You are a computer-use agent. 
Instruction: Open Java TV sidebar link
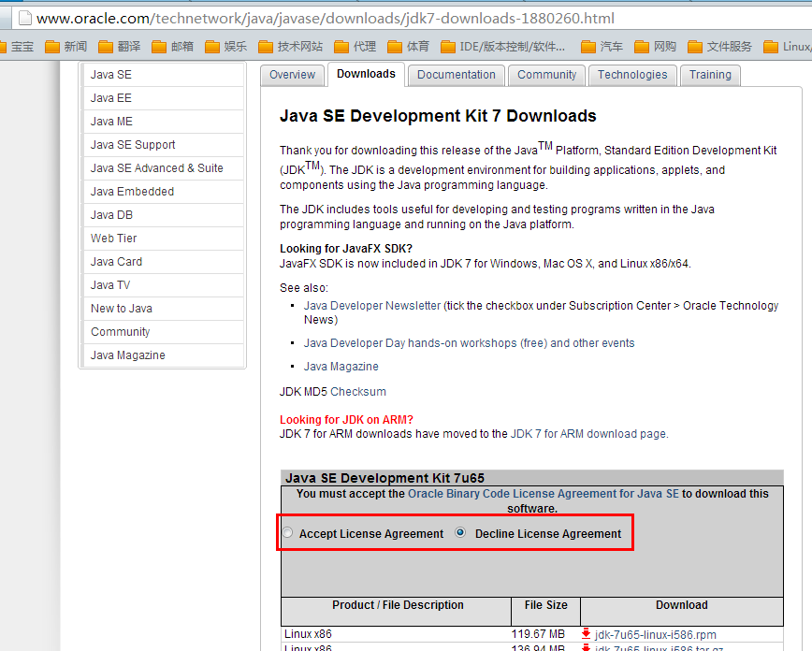coord(163,285)
